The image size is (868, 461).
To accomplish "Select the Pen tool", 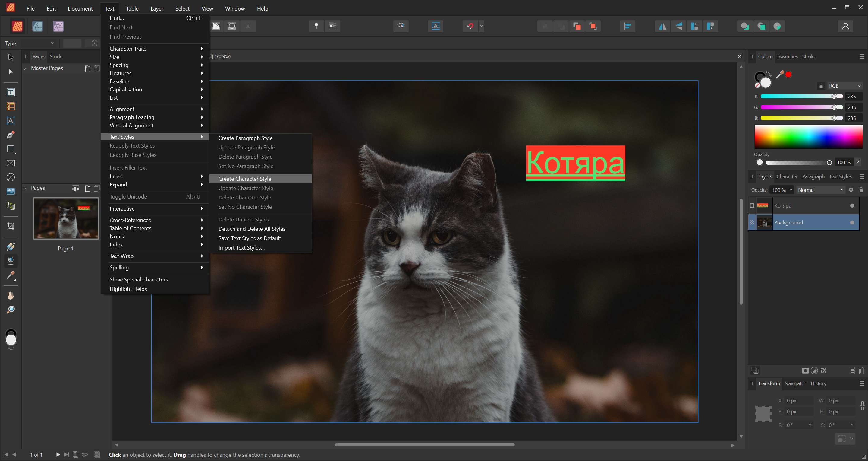I will click(x=11, y=135).
